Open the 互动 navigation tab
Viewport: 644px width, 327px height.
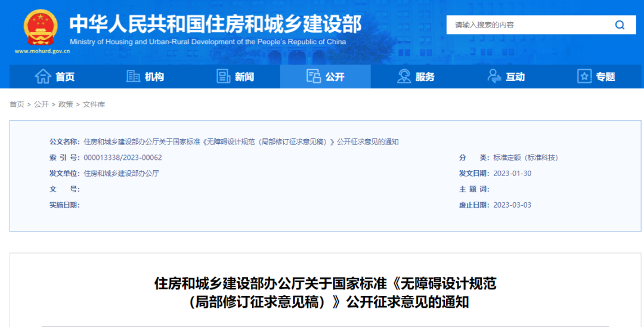coord(506,76)
